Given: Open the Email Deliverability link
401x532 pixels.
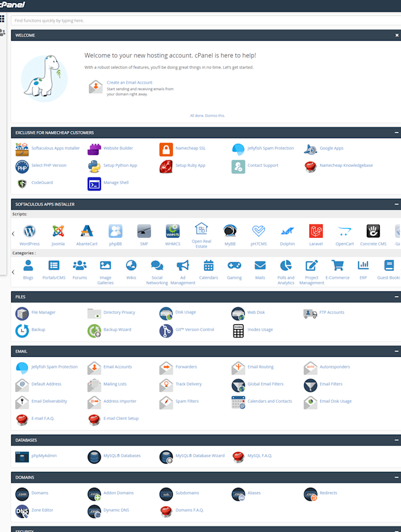Looking at the screenshot, I should tap(49, 401).
